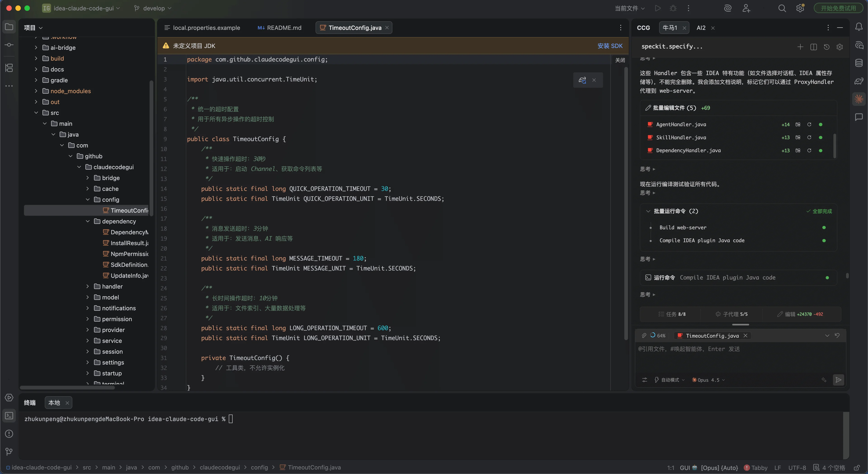Open editor tabs more options menu
This screenshot has width=868, height=474.
[x=620, y=28]
